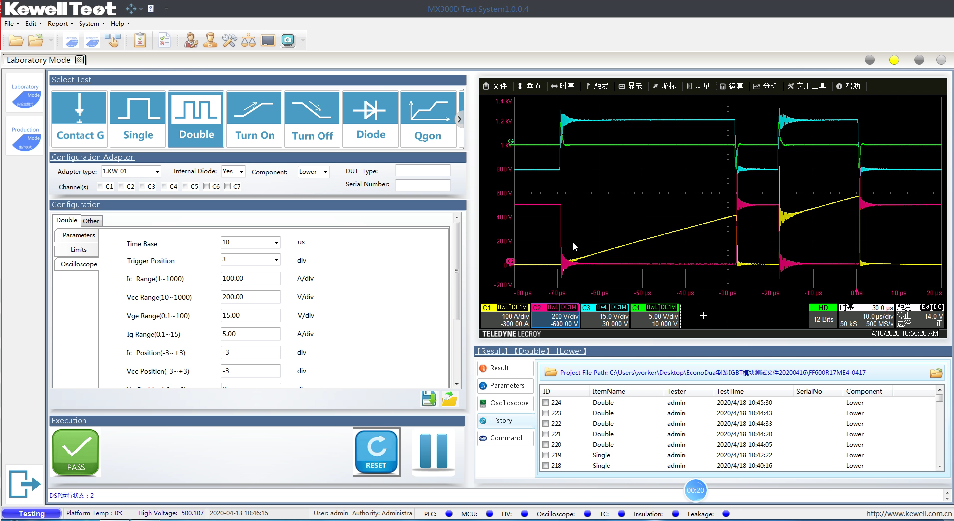
Task: Click the pause execution icon
Action: point(433,452)
